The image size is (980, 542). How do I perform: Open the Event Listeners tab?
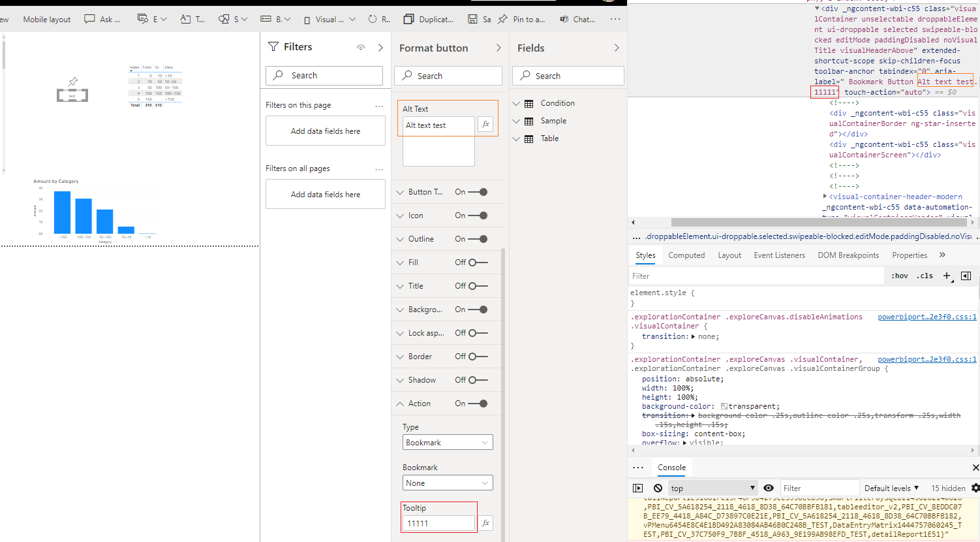tap(780, 255)
